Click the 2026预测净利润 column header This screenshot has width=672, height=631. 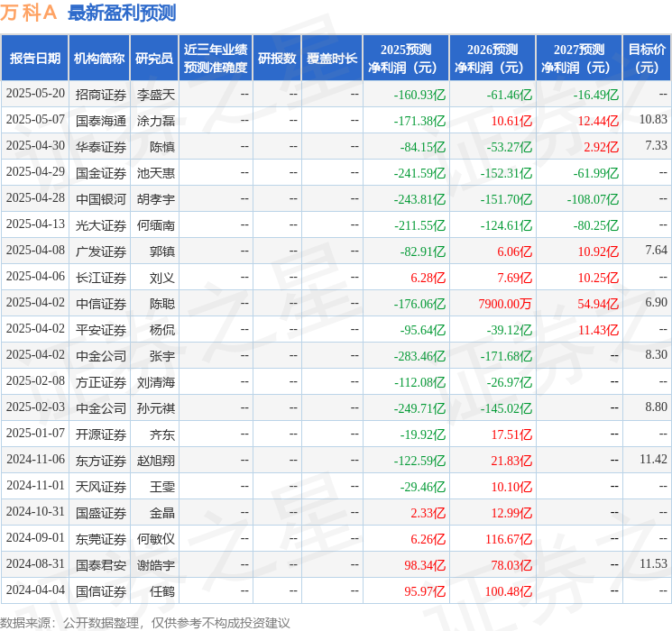(492, 59)
